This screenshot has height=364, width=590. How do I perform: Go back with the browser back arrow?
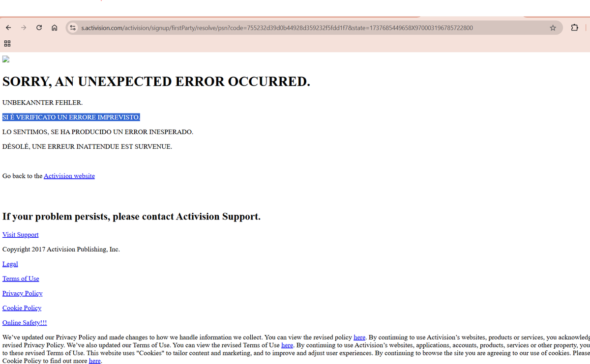(x=8, y=28)
